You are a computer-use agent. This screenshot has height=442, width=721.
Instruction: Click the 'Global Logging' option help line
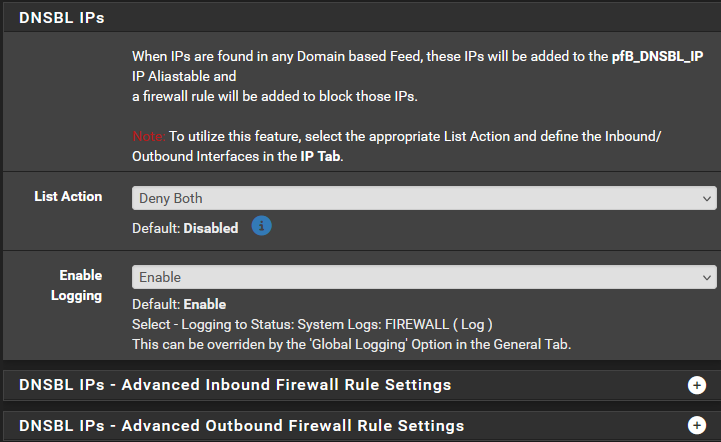tap(351, 344)
